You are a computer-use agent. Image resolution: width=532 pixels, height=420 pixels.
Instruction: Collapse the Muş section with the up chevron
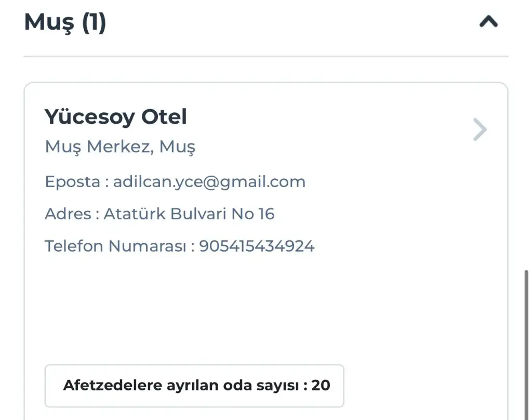pyautogui.click(x=488, y=22)
